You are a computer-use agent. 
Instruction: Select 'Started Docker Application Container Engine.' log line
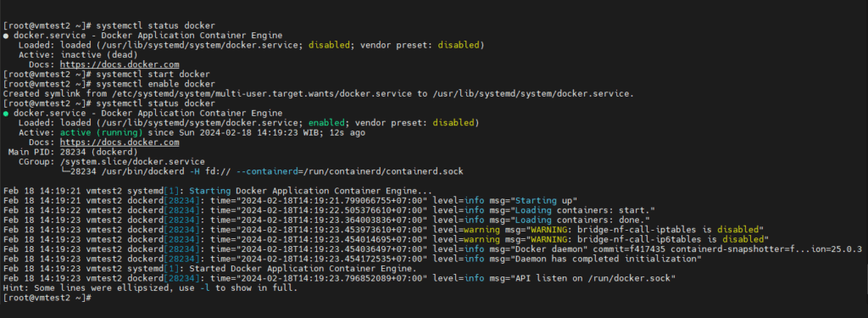[x=303, y=269]
